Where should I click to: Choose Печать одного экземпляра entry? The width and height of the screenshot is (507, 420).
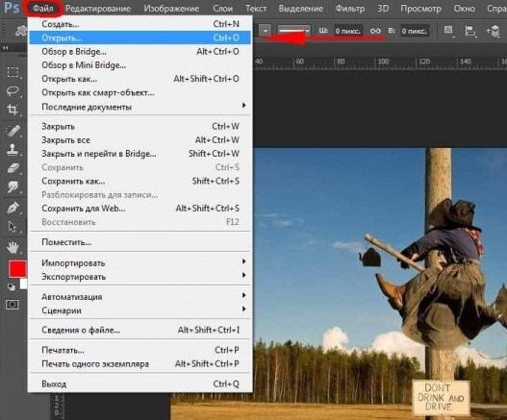click(x=140, y=364)
